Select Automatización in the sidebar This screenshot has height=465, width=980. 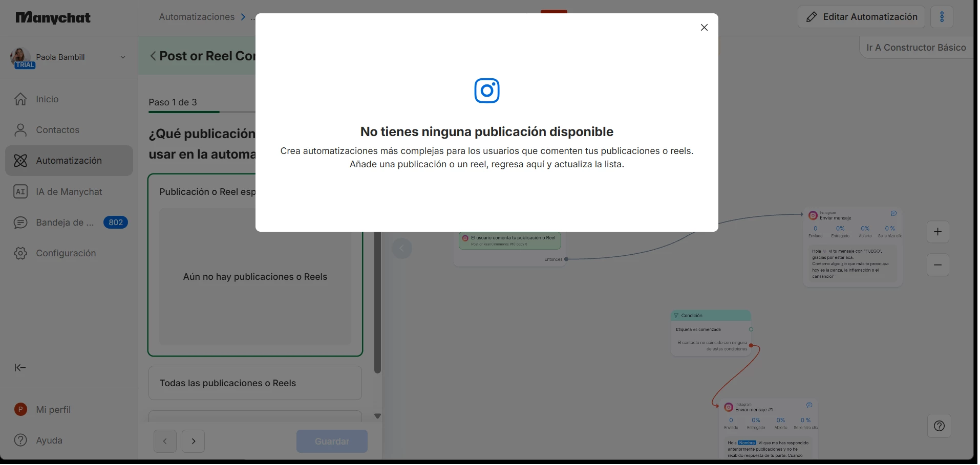[69, 161]
